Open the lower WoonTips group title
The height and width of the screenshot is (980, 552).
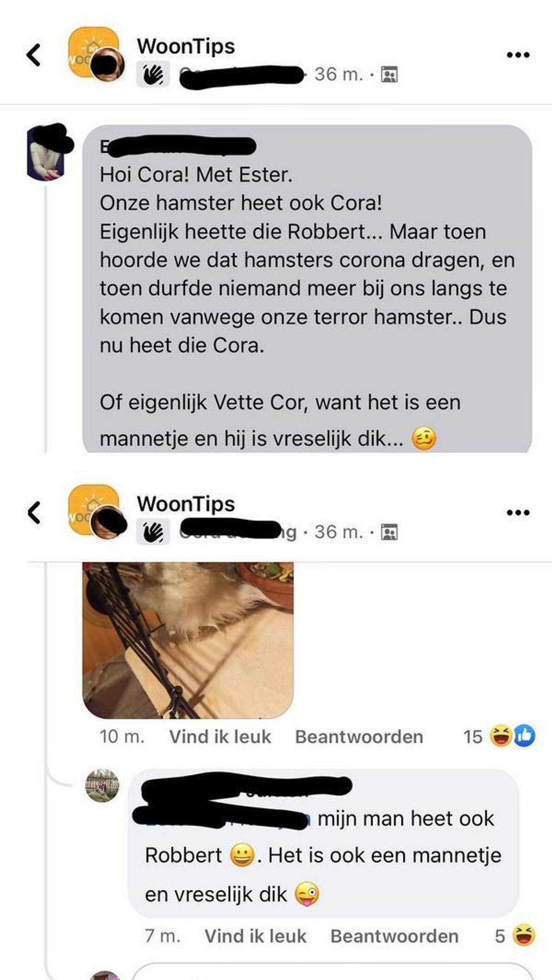point(186,504)
